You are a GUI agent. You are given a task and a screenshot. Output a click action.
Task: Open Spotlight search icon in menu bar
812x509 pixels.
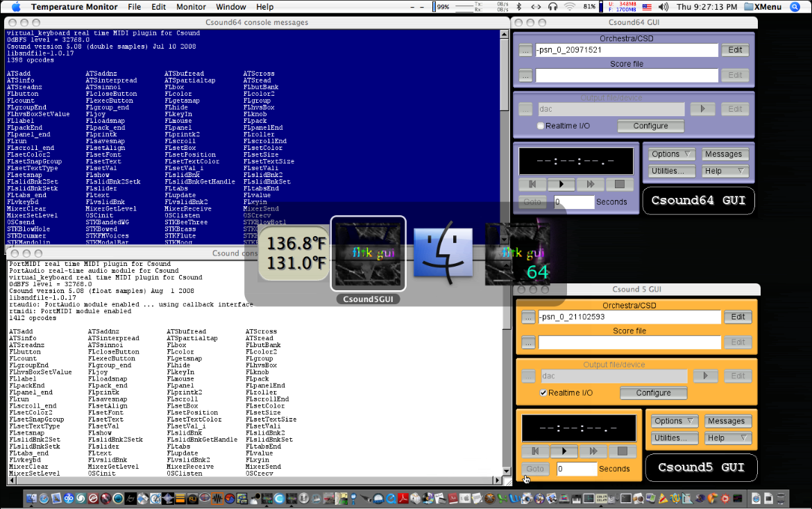click(x=795, y=7)
